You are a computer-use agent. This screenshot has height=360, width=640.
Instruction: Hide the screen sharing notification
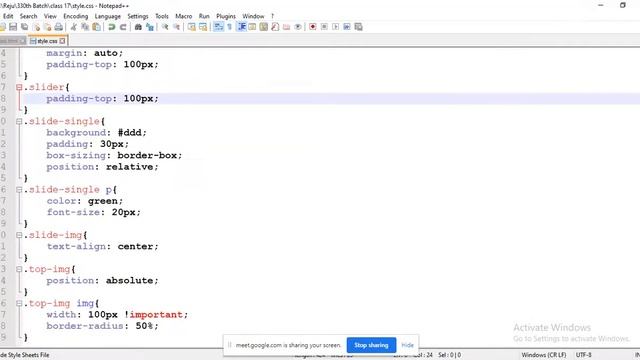407,345
